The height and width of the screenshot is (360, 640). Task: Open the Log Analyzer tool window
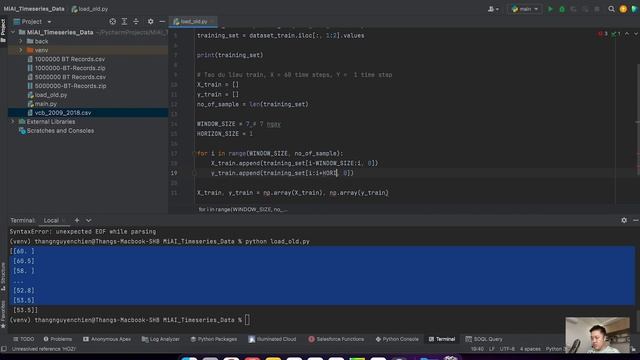tap(160, 339)
